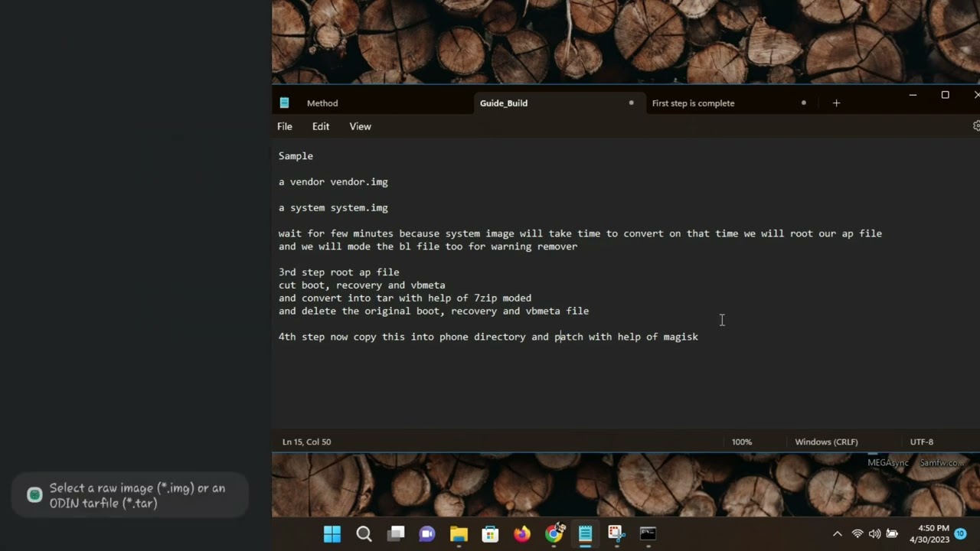
Task: Open the volume control in tray
Action: coord(874,534)
